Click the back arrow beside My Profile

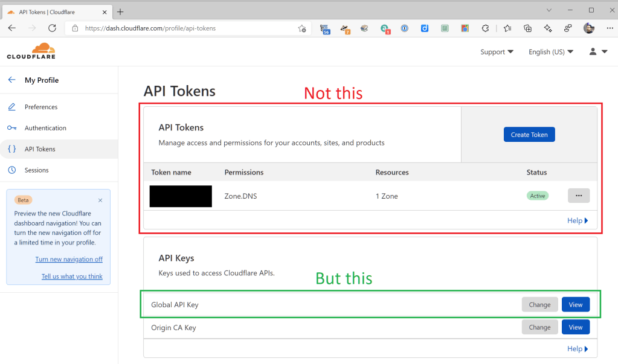coord(11,80)
